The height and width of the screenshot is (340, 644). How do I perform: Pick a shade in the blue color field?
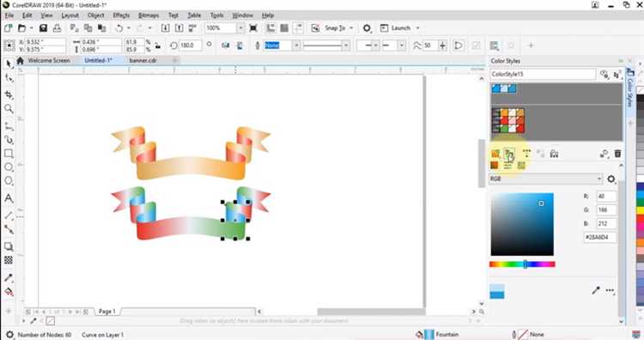(x=522, y=224)
